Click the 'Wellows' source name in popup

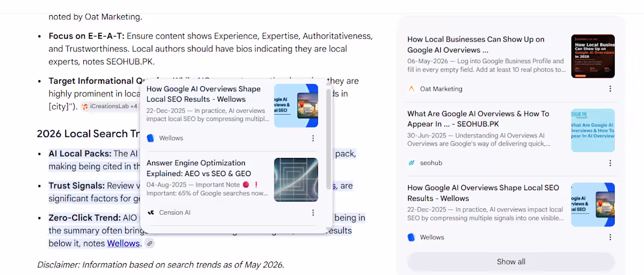click(x=172, y=138)
